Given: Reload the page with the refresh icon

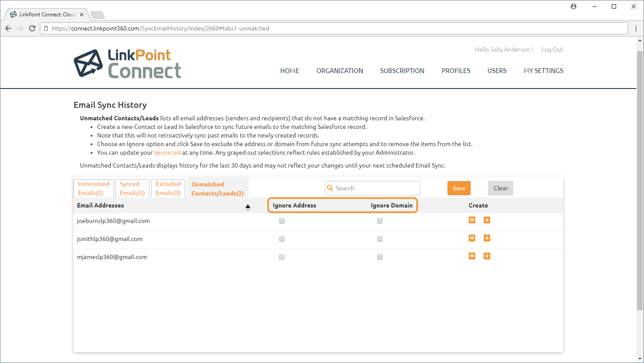Looking at the screenshot, I should click(x=32, y=28).
